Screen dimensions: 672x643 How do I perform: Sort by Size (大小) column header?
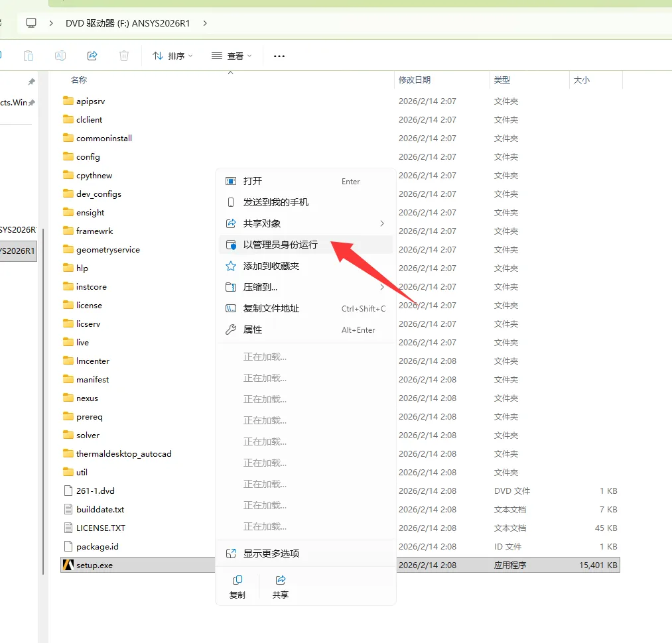582,80
